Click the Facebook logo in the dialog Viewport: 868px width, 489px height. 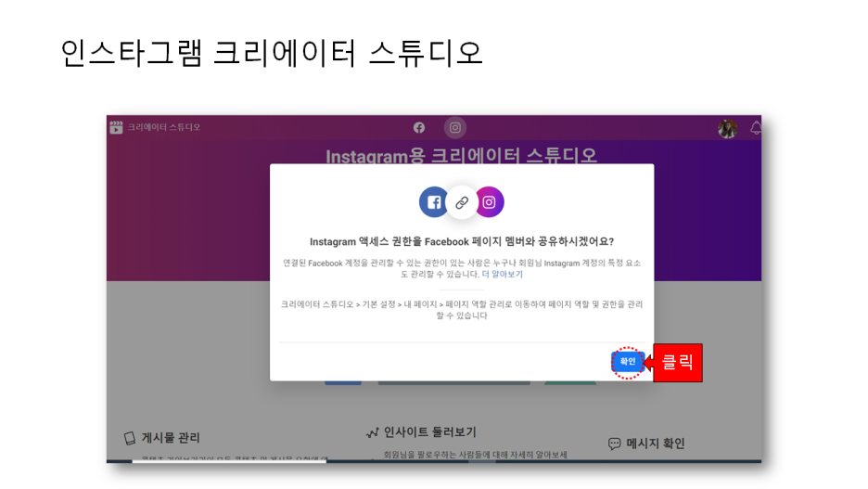click(433, 202)
